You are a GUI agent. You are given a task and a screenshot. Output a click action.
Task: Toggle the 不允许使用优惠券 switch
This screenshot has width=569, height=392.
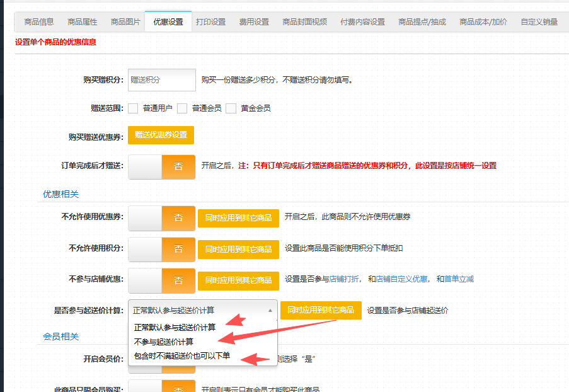coord(161,217)
